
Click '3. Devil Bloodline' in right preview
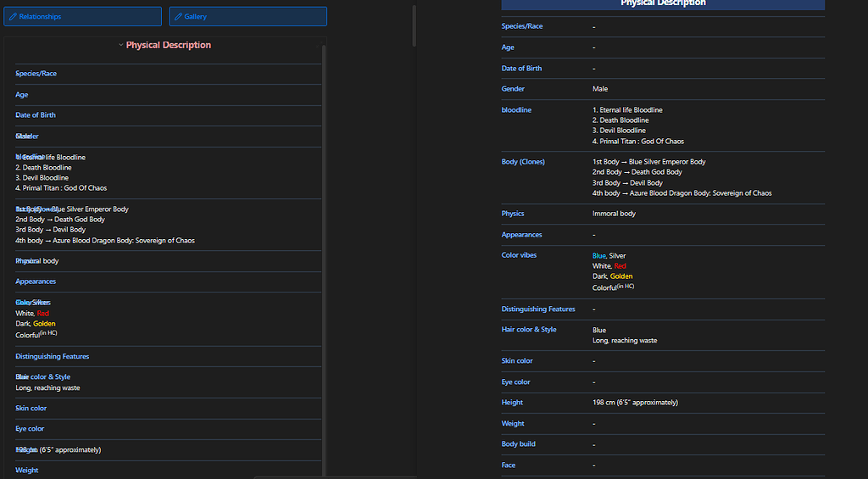(619, 131)
